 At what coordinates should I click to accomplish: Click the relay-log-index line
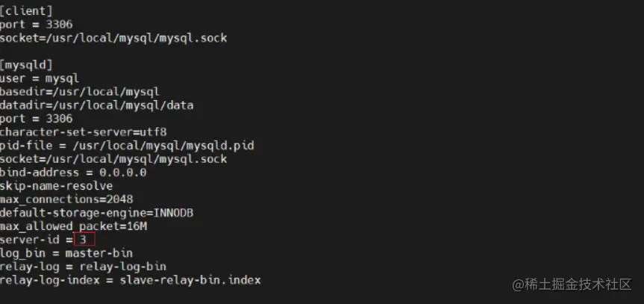click(x=131, y=280)
